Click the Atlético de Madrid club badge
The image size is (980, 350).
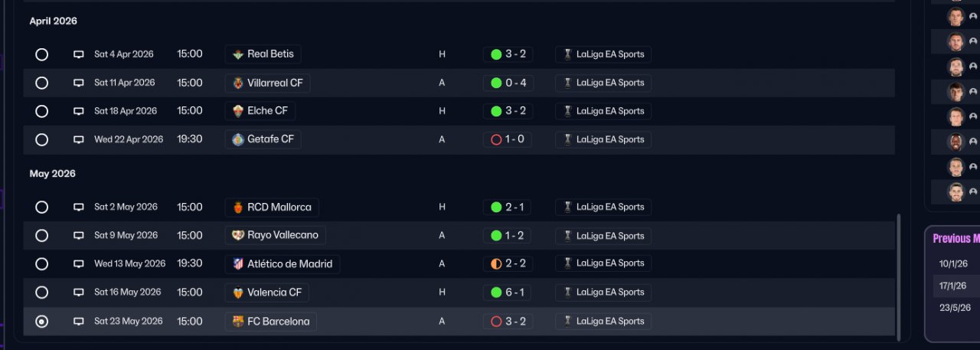coord(238,264)
